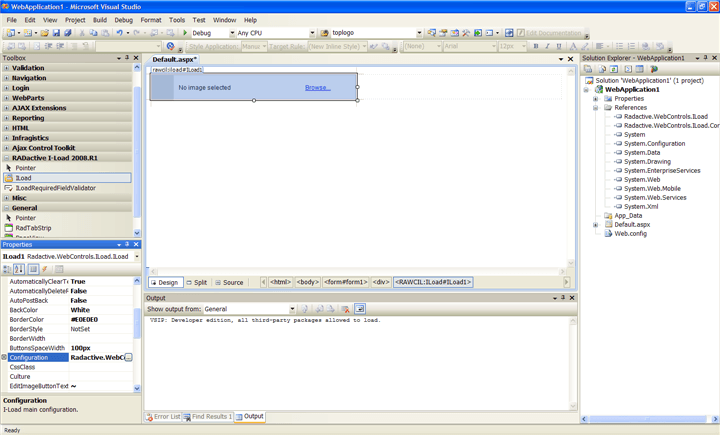Screen dimensions: 720x435
Task: Click the Solution Explorer horizontal scrollbar
Action: point(649,419)
